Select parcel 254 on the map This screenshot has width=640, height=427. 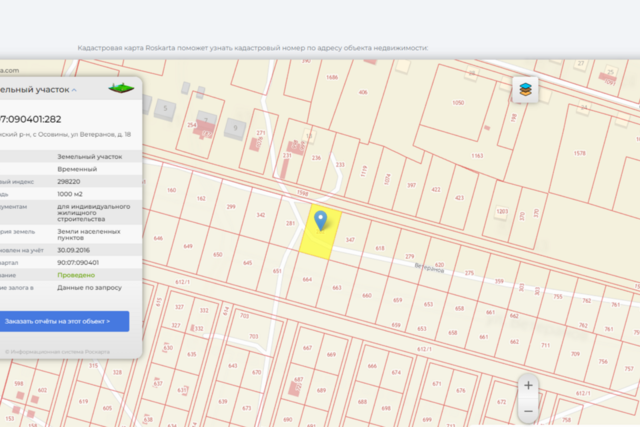(192, 125)
